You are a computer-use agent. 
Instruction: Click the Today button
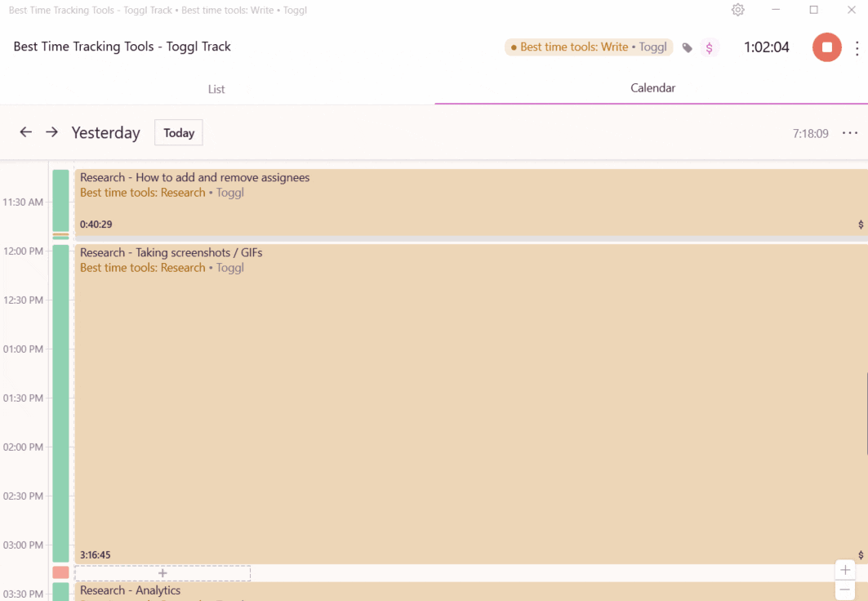179,133
